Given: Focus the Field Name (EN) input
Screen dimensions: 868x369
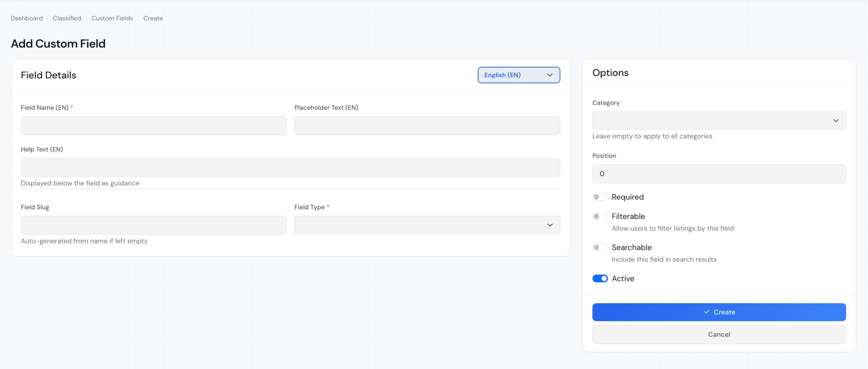Looking at the screenshot, I should (154, 126).
